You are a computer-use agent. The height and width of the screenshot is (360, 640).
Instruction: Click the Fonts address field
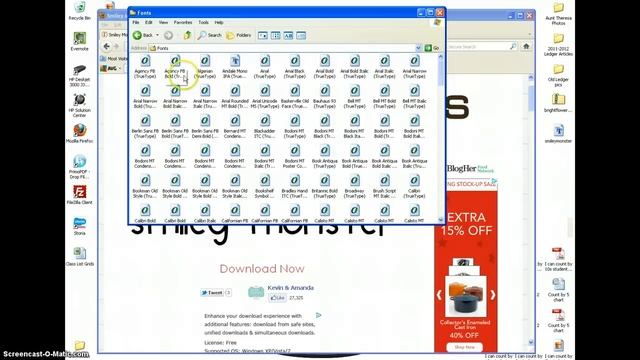pyautogui.click(x=285, y=48)
